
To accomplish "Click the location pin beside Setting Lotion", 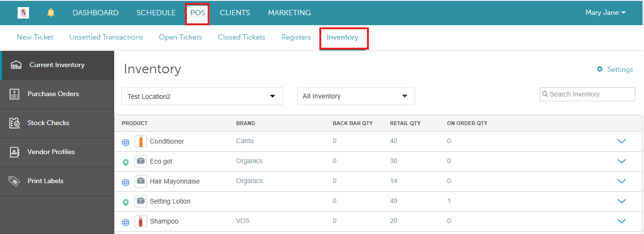I will 126,202.
